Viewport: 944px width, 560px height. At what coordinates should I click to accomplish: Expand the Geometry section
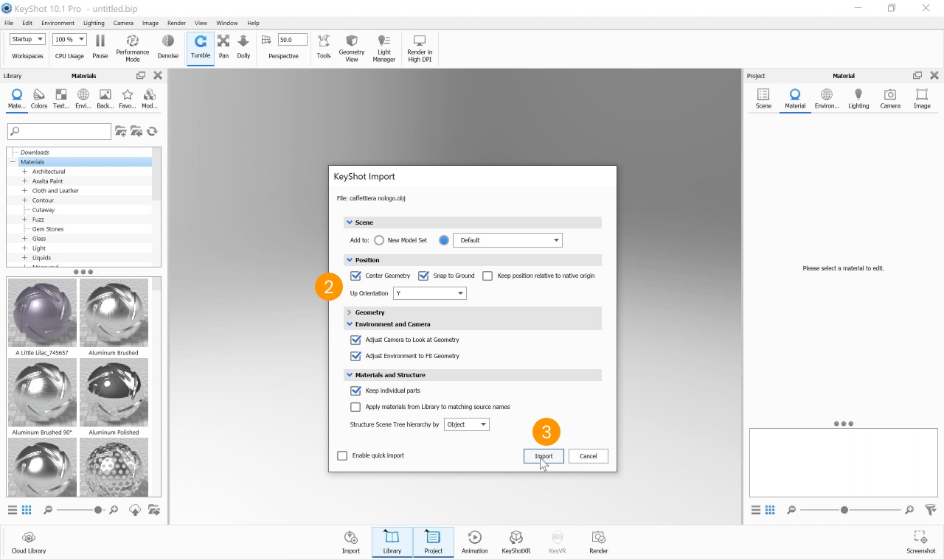(x=349, y=312)
